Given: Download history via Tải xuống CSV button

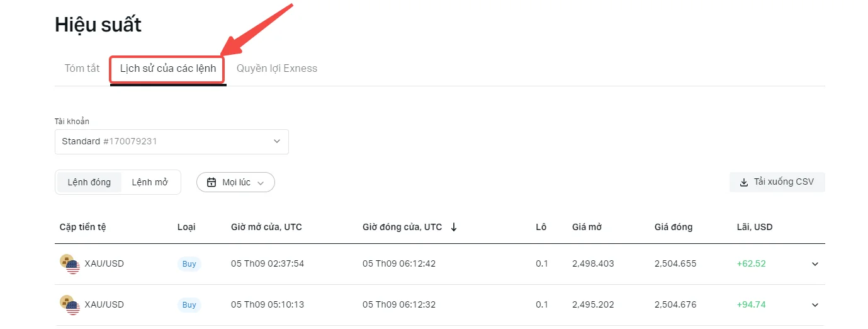Looking at the screenshot, I should coord(777,182).
